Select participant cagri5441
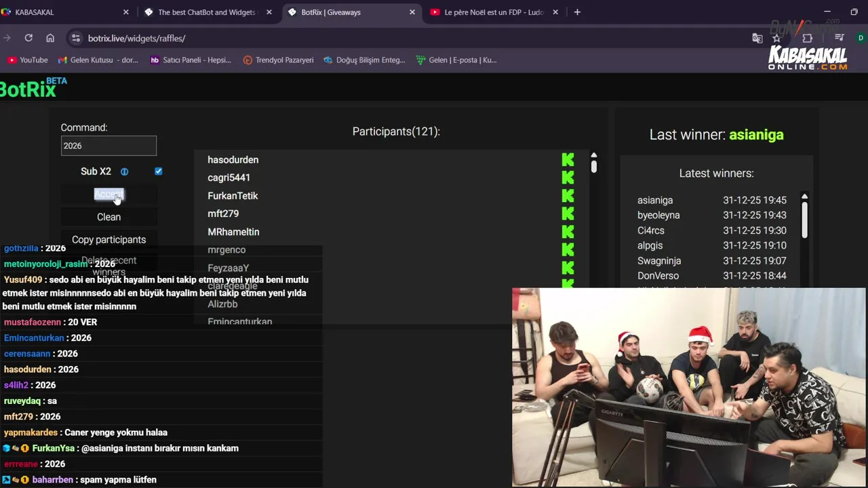The height and width of the screenshot is (488, 868). [x=229, y=178]
